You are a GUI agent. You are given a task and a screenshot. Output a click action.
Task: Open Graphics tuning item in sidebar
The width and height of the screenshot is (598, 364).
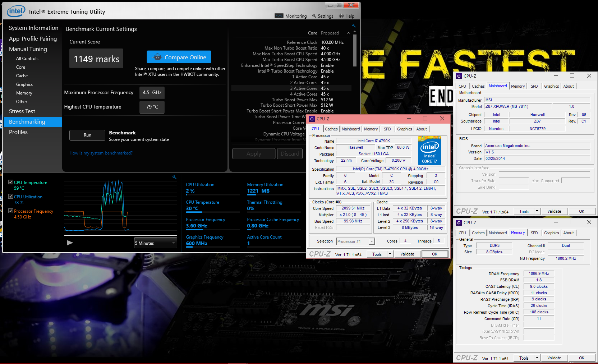pos(24,84)
